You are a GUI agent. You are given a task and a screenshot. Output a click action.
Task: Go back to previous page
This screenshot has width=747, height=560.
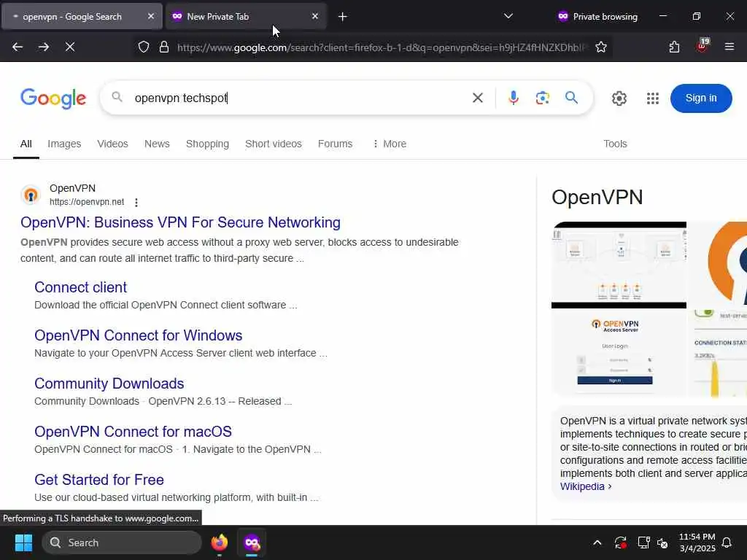coord(18,47)
